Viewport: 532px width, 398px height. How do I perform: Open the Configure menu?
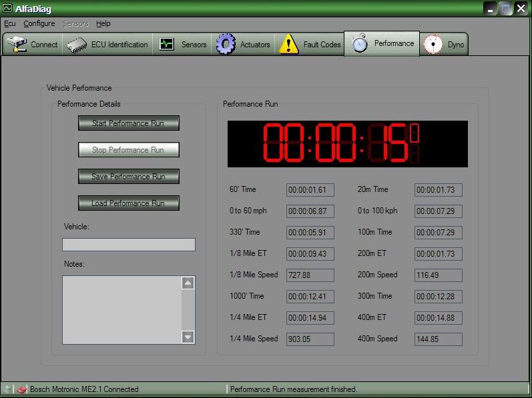pyautogui.click(x=39, y=23)
